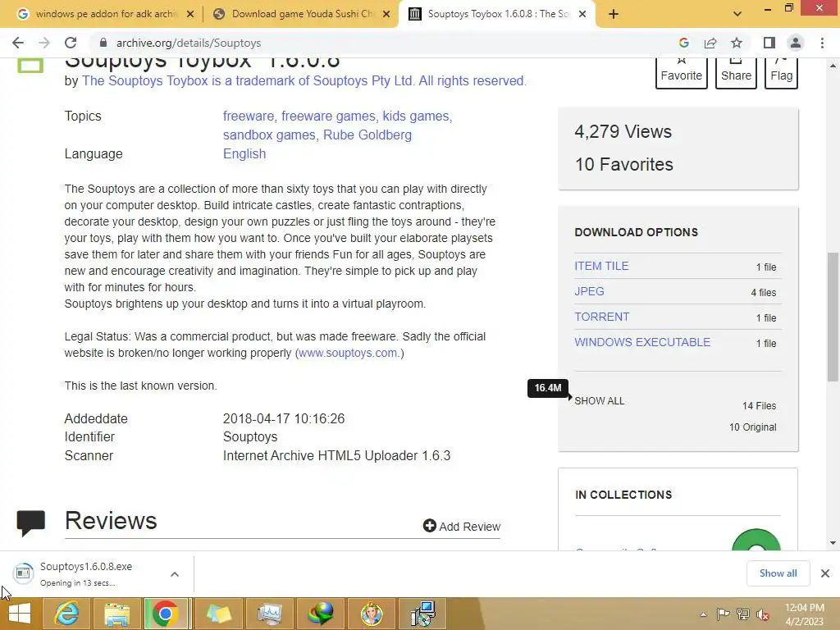Click the browser forward arrow
The height and width of the screenshot is (630, 840).
tap(44, 43)
